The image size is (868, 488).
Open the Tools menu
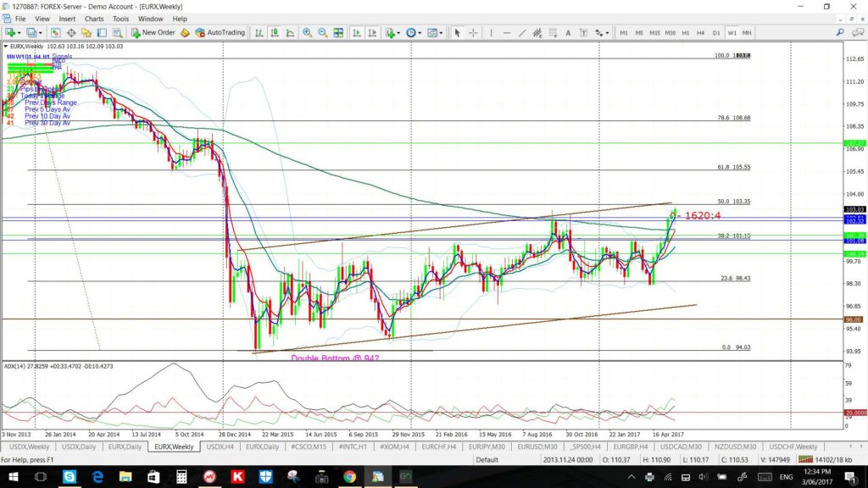click(120, 19)
